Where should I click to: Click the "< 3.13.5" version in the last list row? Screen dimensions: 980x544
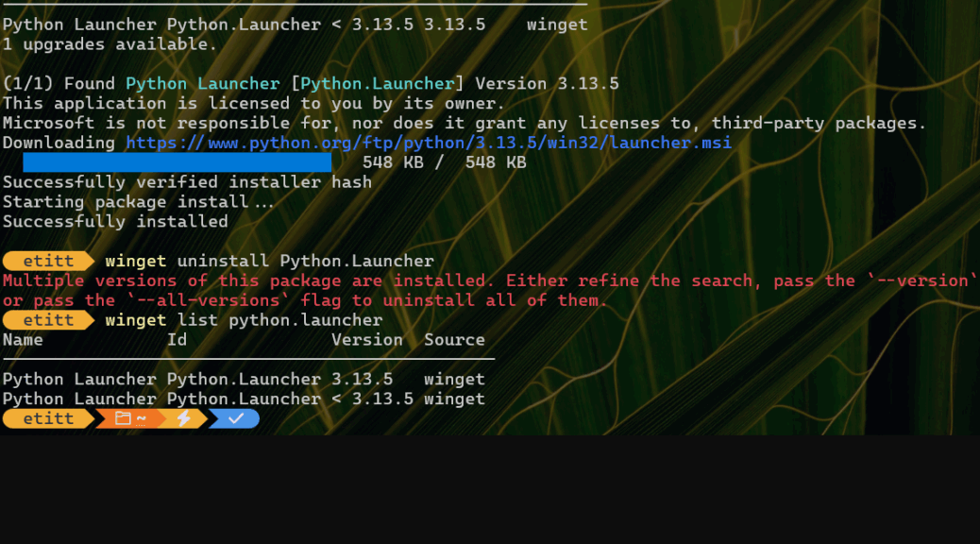[372, 399]
